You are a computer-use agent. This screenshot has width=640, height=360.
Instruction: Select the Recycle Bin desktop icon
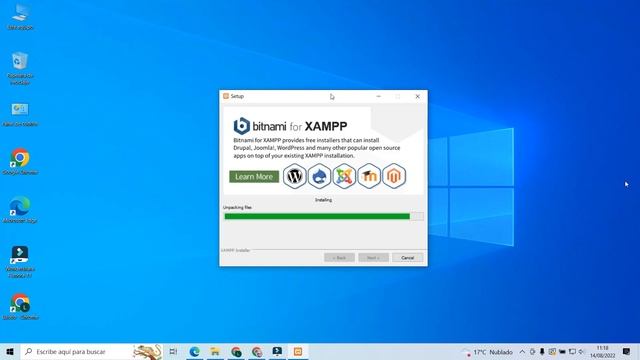(x=20, y=68)
